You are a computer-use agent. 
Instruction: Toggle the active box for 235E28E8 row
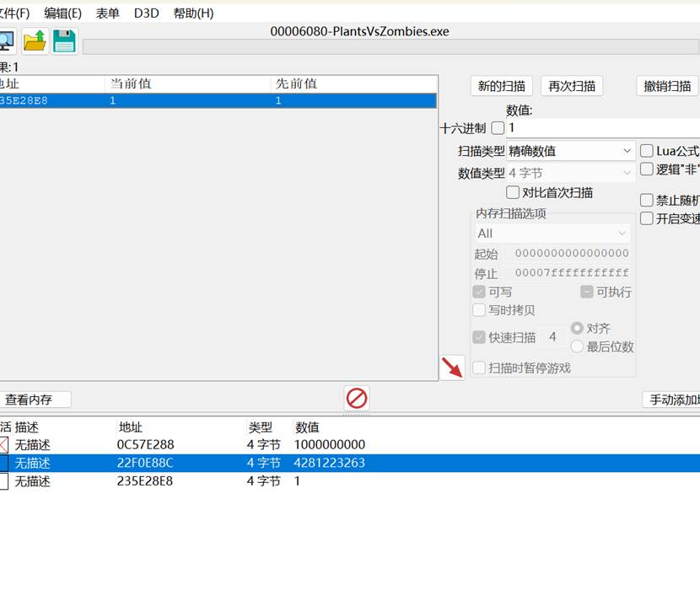(x=3, y=481)
